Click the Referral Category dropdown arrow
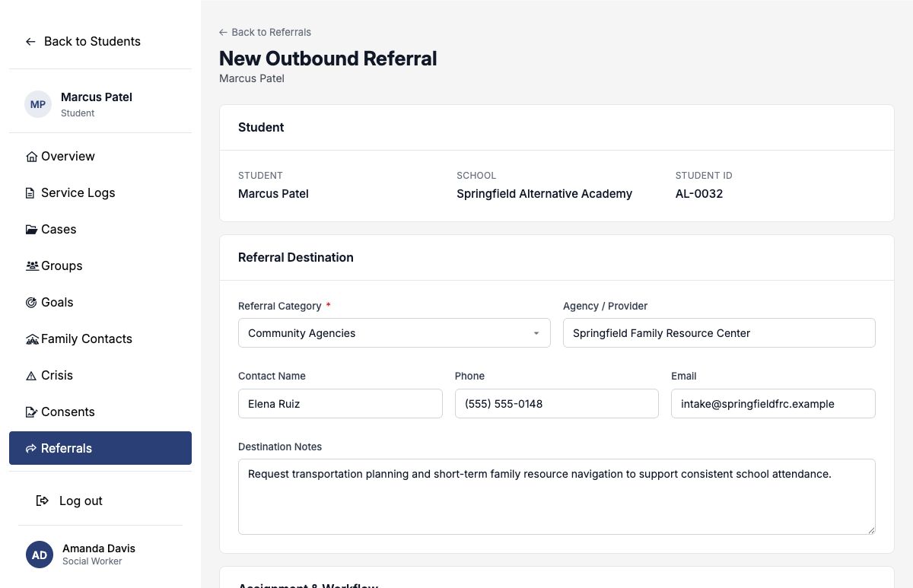Screen dimensions: 913x588 pos(536,333)
